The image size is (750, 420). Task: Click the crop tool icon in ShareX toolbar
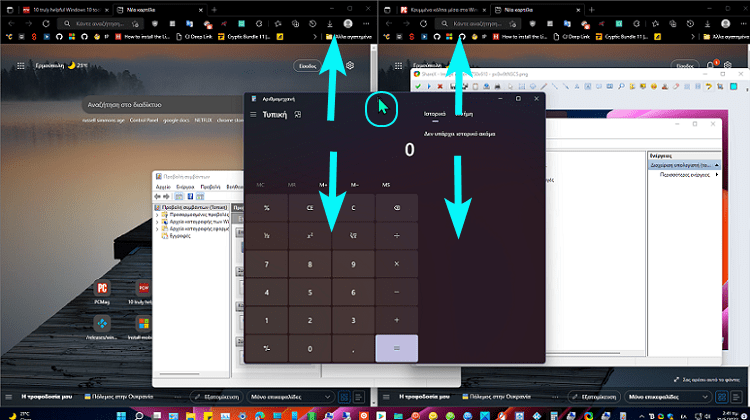tap(720, 87)
